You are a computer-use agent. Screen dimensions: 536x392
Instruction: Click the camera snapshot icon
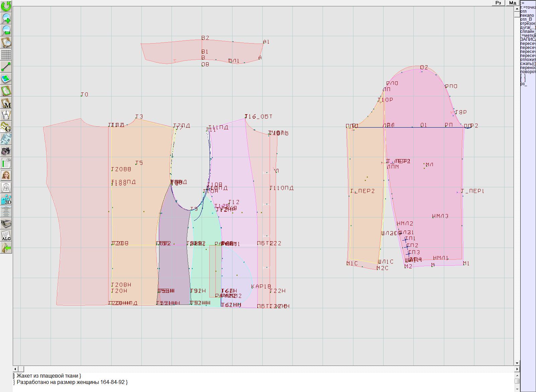pyautogui.click(x=6, y=151)
